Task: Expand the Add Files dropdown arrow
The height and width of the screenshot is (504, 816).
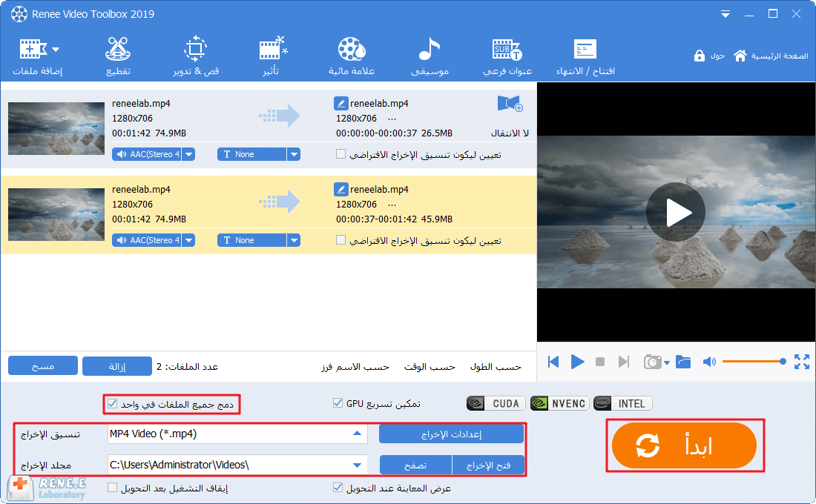Action: click(x=56, y=50)
